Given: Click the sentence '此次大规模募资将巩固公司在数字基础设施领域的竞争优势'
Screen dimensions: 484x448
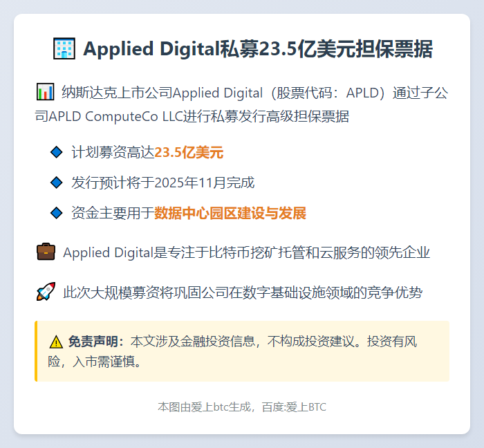Looking at the screenshot, I should 243,292.
